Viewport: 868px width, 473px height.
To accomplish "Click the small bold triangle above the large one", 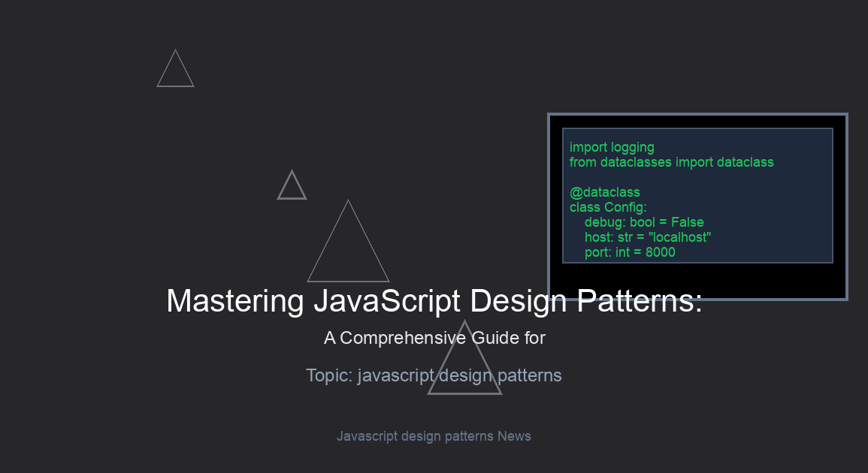I will point(292,188).
